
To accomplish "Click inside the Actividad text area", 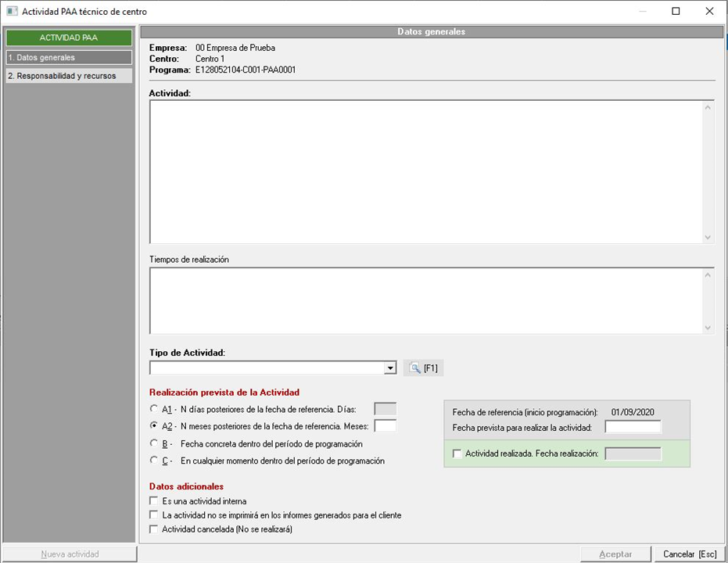I will [x=426, y=172].
